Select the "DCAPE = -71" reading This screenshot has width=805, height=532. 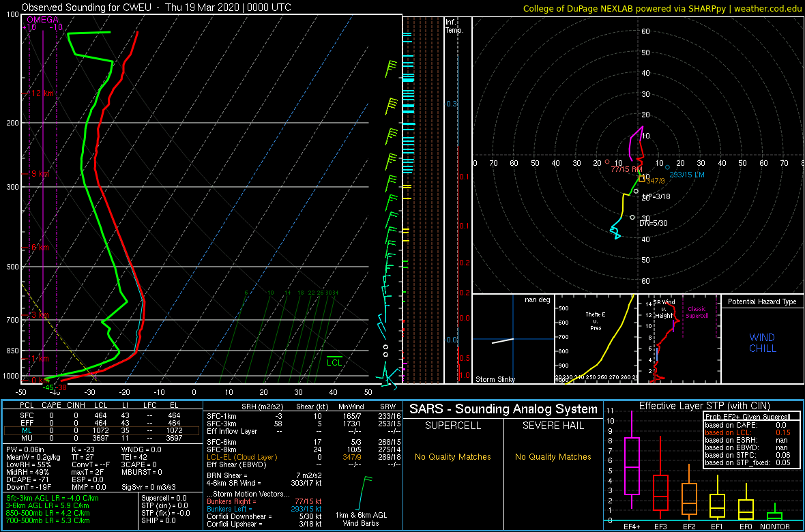point(26,479)
